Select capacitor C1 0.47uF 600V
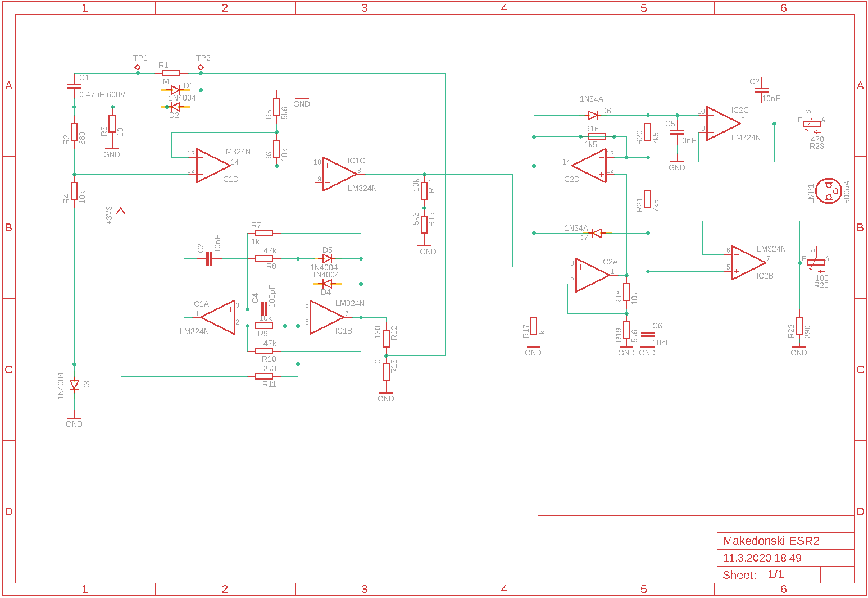The image size is (868, 598). click(74, 86)
